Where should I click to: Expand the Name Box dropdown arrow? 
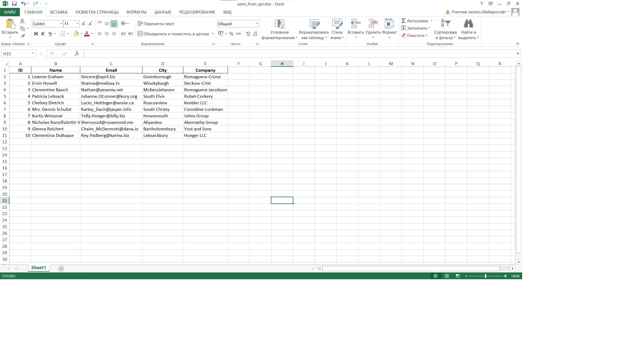click(x=33, y=54)
